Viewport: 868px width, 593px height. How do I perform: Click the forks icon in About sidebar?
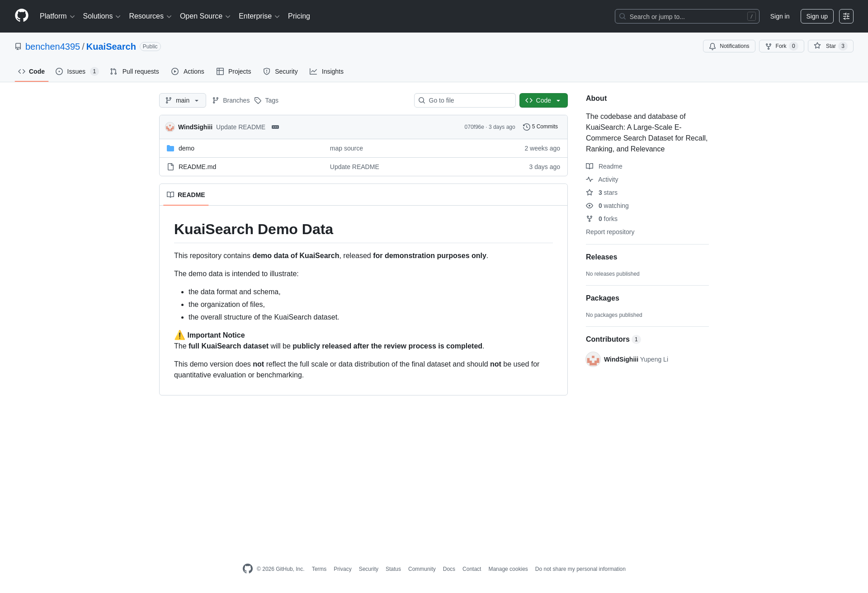(x=590, y=219)
